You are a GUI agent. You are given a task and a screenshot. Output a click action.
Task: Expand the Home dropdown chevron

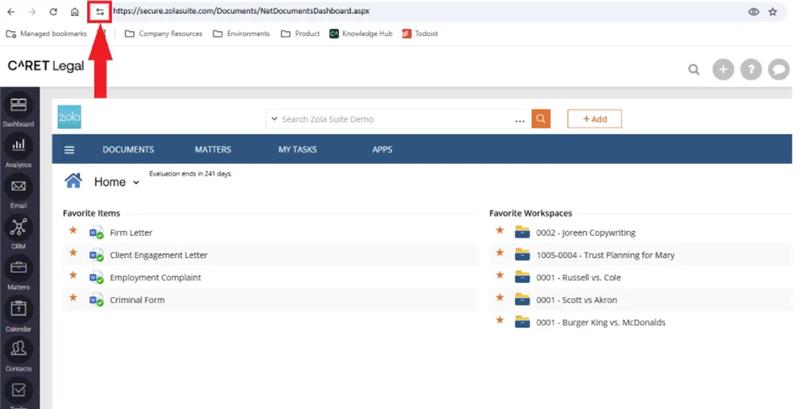[x=136, y=183]
